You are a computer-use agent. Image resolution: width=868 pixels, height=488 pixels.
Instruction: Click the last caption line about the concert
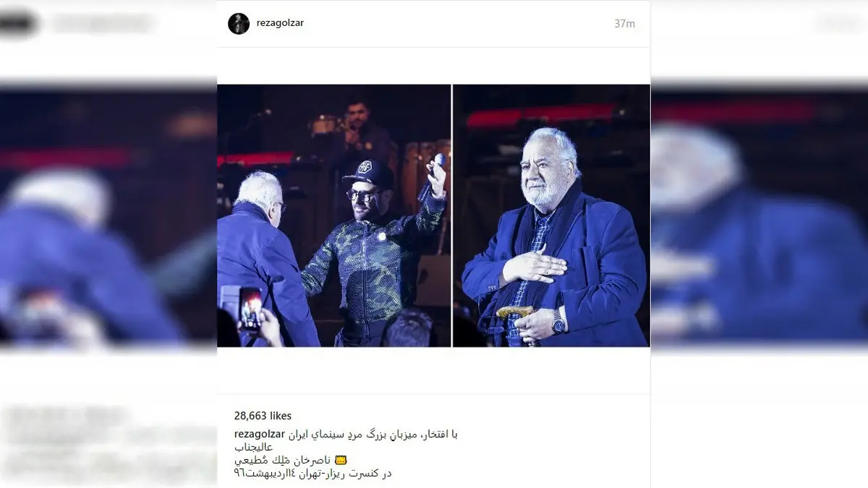point(312,474)
